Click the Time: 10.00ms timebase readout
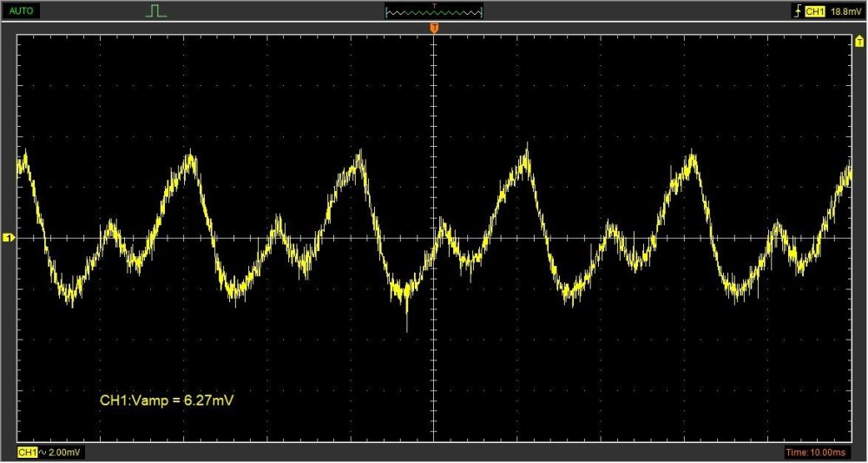Viewport: 868px width, 463px height. (820, 453)
